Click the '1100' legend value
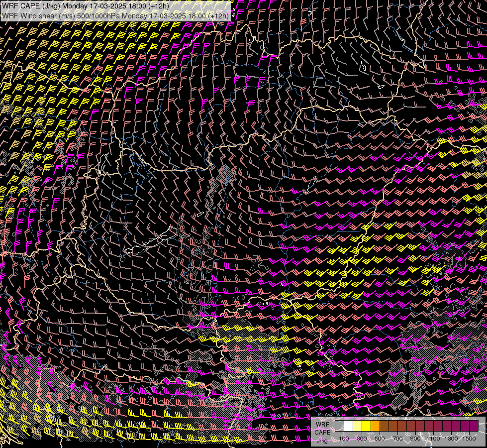This screenshot has height=448, width=487. pos(433,439)
